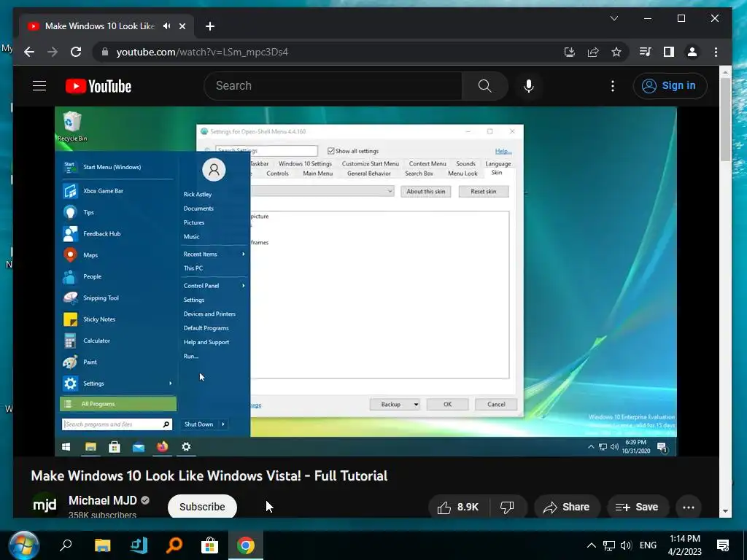Open a new Chrome tab
The height and width of the screenshot is (560, 747).
[210, 26]
